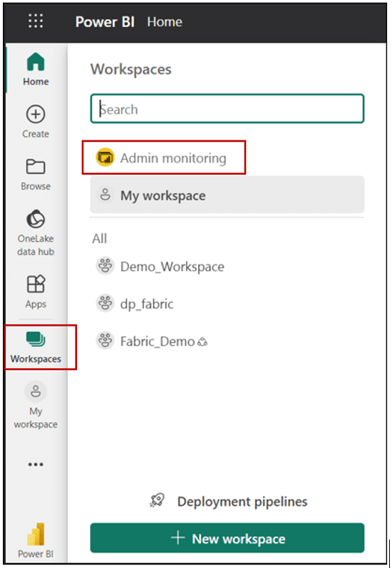The image size is (392, 568).
Task: Open the Create page from sidebar
Action: click(36, 122)
